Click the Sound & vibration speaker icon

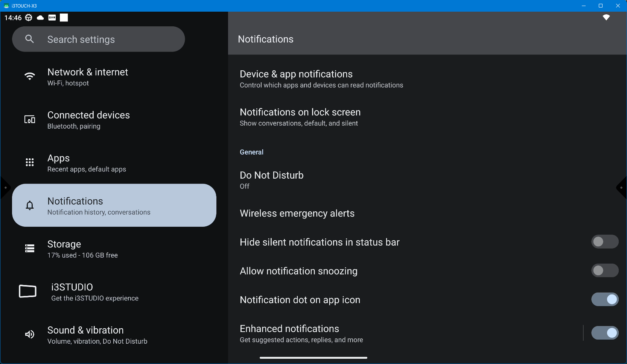30,334
